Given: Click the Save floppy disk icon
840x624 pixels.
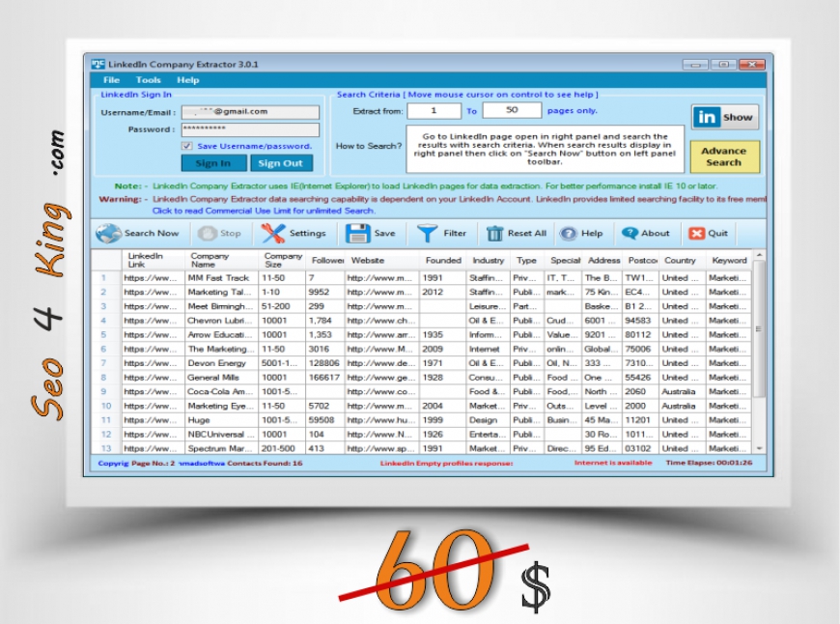Looking at the screenshot, I should [x=357, y=233].
